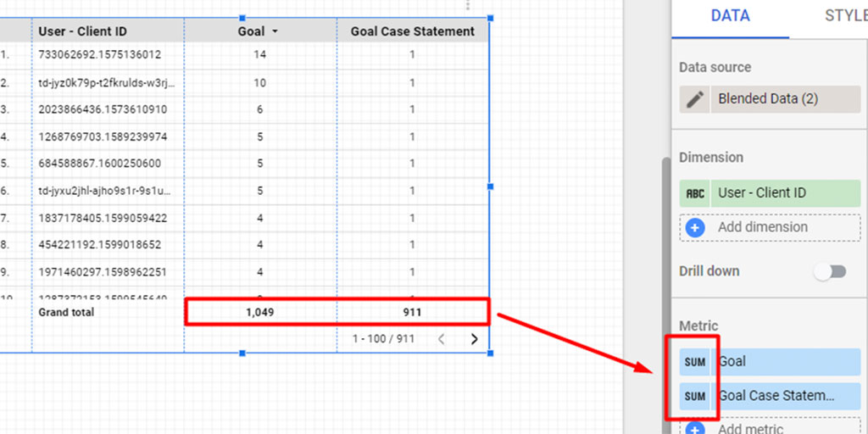The width and height of the screenshot is (868, 434).
Task: Click the Goal Case Statement column header
Action: click(x=413, y=31)
